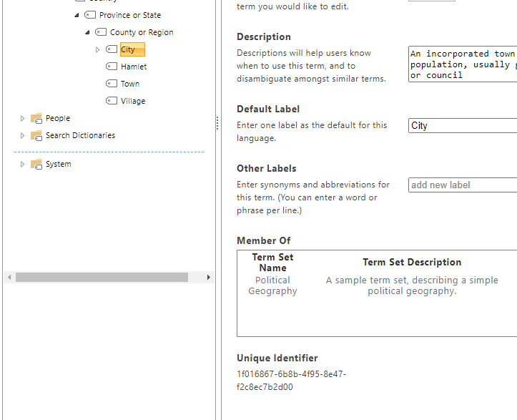
Task: Click the Default Label heading
Action: pos(268,109)
